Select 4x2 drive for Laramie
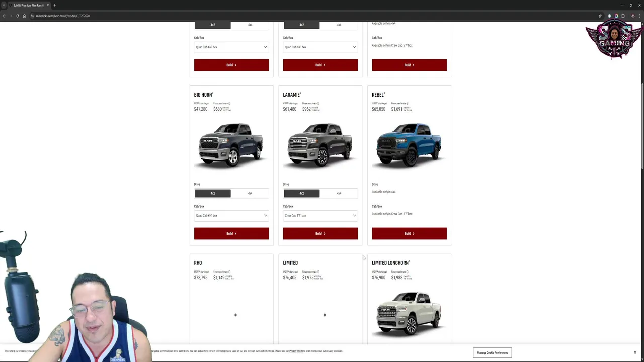644x362 pixels. pyautogui.click(x=302, y=193)
